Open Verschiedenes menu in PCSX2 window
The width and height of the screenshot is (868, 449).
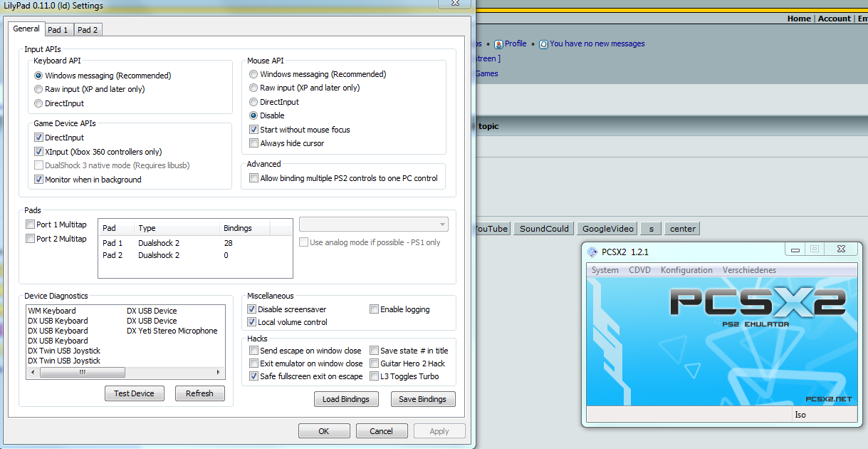[749, 270]
